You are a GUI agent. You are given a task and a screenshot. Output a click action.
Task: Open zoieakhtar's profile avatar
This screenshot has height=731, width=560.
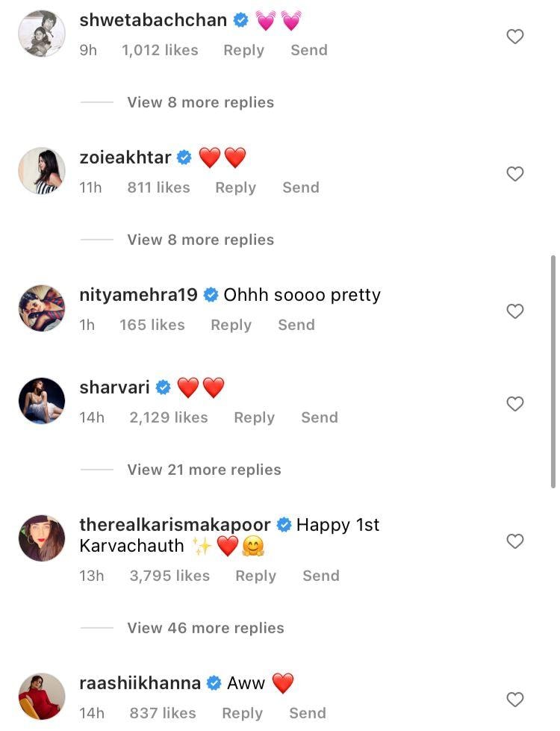click(x=42, y=171)
